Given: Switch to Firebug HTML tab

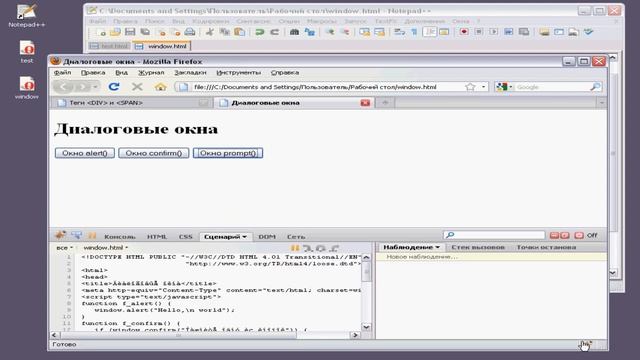Looking at the screenshot, I should coord(157,237).
